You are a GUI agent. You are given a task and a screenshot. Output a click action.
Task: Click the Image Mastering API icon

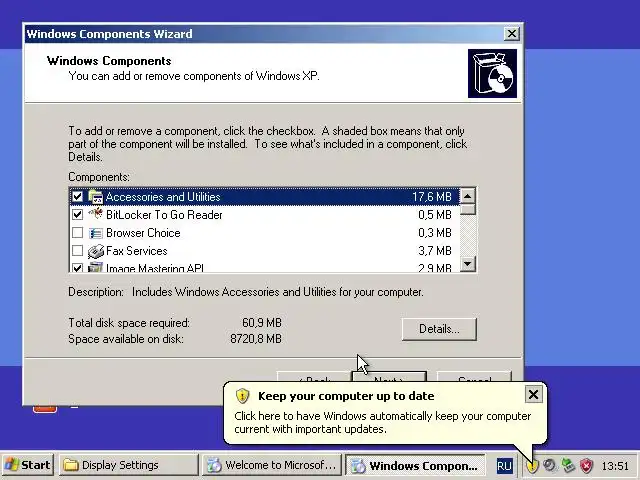(96, 267)
